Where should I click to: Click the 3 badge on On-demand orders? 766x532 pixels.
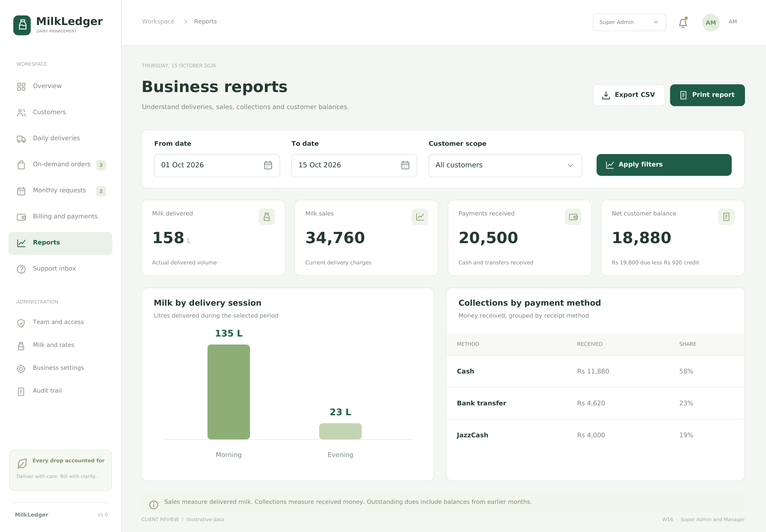101,165
